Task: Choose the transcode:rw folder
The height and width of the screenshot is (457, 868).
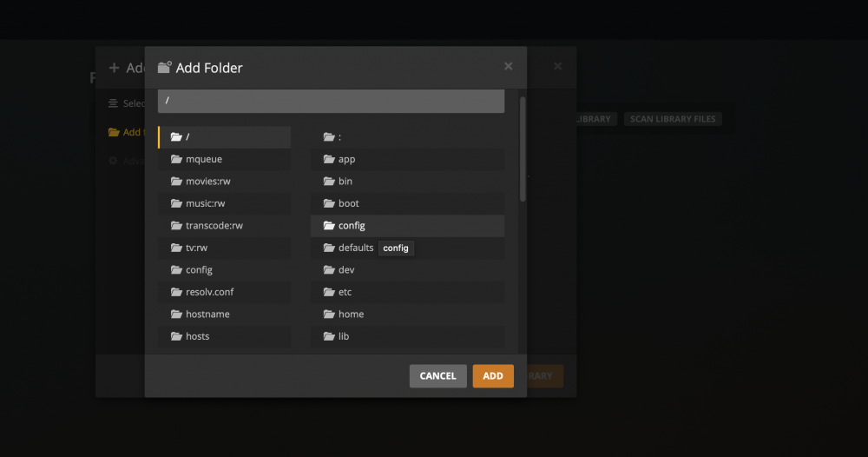Action: (224, 225)
